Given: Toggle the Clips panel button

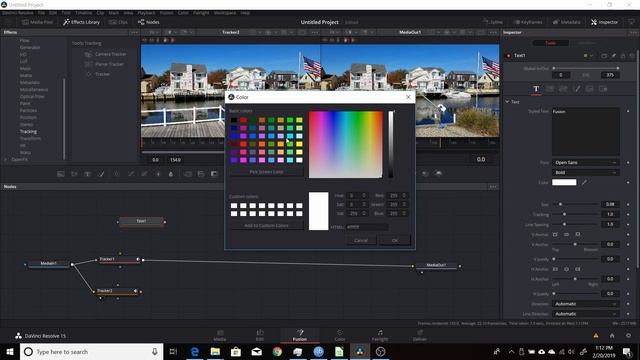Looking at the screenshot, I should coord(118,22).
